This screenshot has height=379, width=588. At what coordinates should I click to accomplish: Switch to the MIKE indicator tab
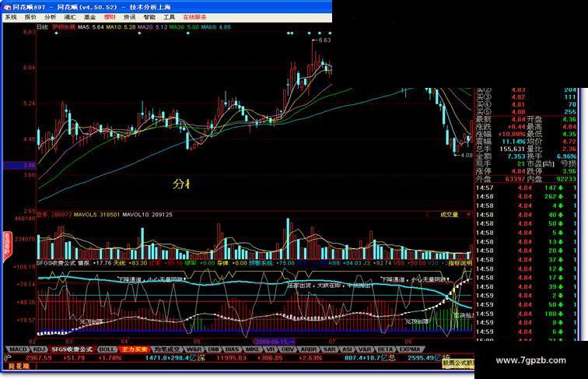click(252, 349)
